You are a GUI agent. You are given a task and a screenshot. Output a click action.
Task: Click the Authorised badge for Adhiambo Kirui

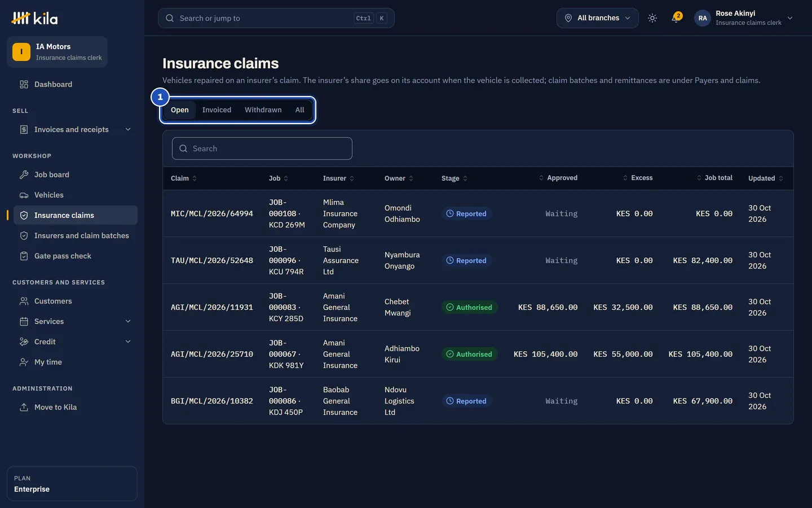pos(469,354)
